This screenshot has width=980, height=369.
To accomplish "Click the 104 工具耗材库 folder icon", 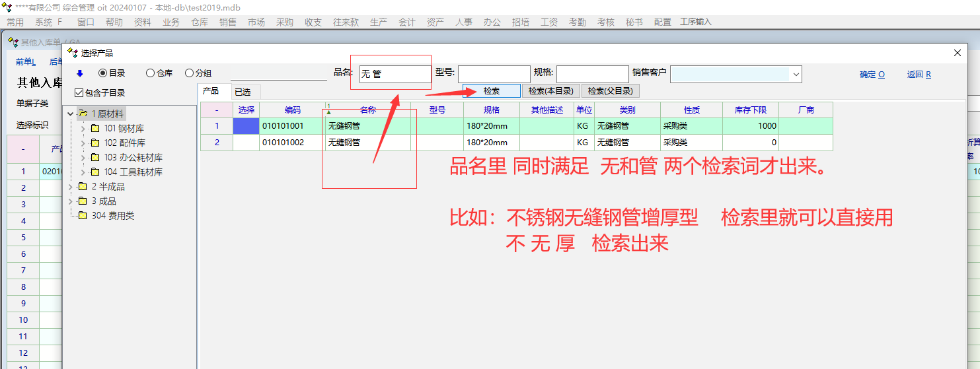I will [95, 172].
